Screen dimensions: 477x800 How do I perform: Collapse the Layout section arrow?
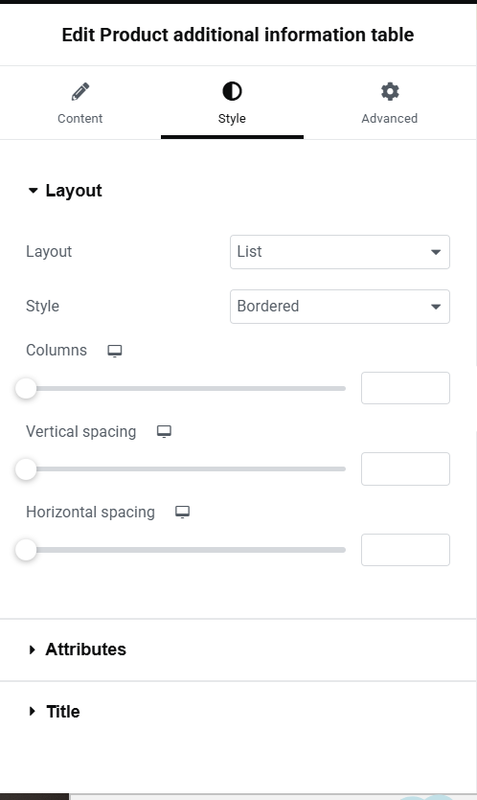click(33, 191)
